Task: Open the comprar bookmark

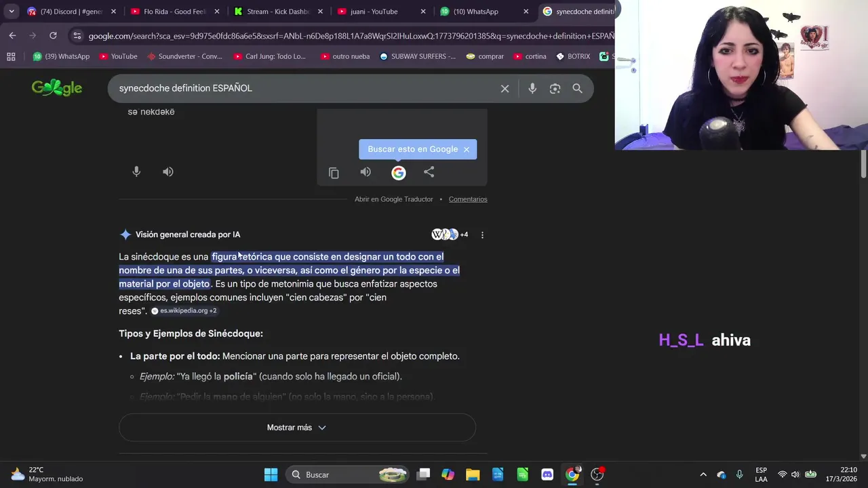Action: click(x=485, y=56)
